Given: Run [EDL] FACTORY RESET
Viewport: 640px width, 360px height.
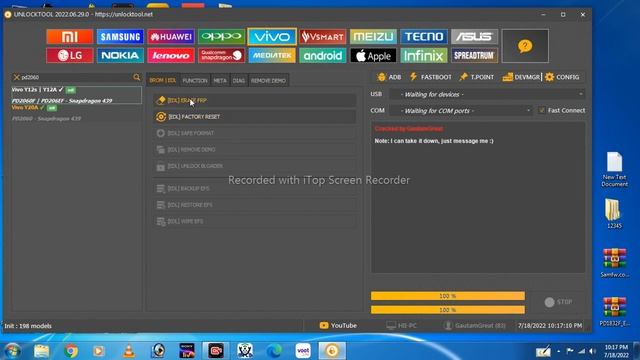Looking at the screenshot, I should (x=255, y=117).
